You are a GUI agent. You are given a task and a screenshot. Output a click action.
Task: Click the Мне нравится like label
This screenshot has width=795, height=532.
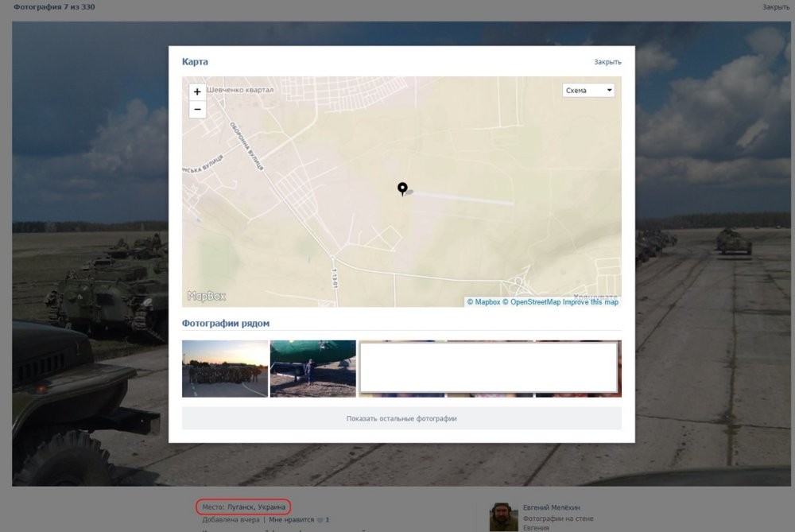(x=291, y=520)
